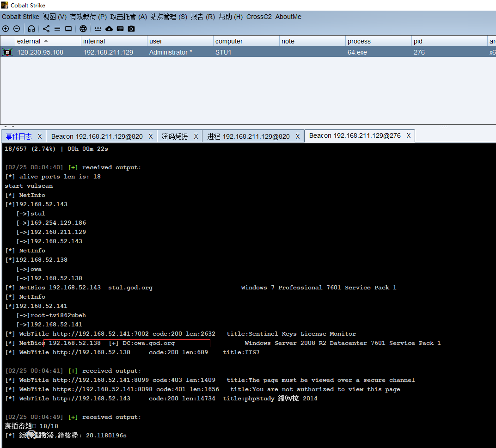Switch to session table view with list icon

[x=57, y=29]
